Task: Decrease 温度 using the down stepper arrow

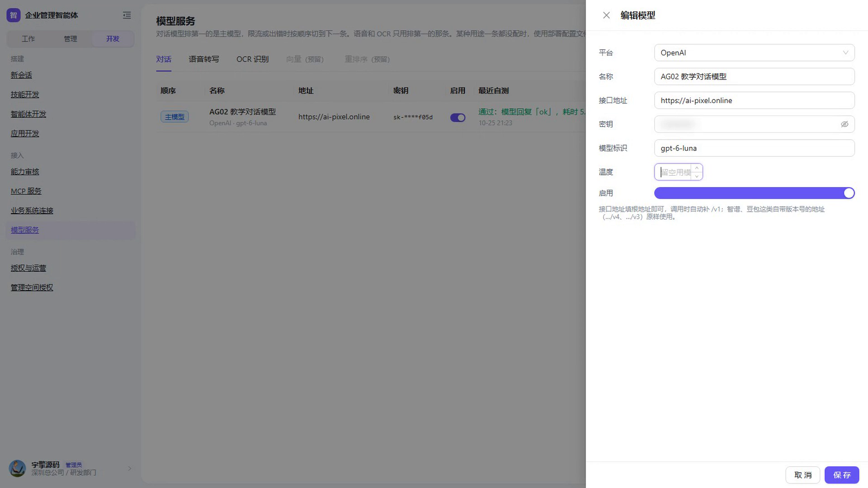Action: [x=697, y=176]
